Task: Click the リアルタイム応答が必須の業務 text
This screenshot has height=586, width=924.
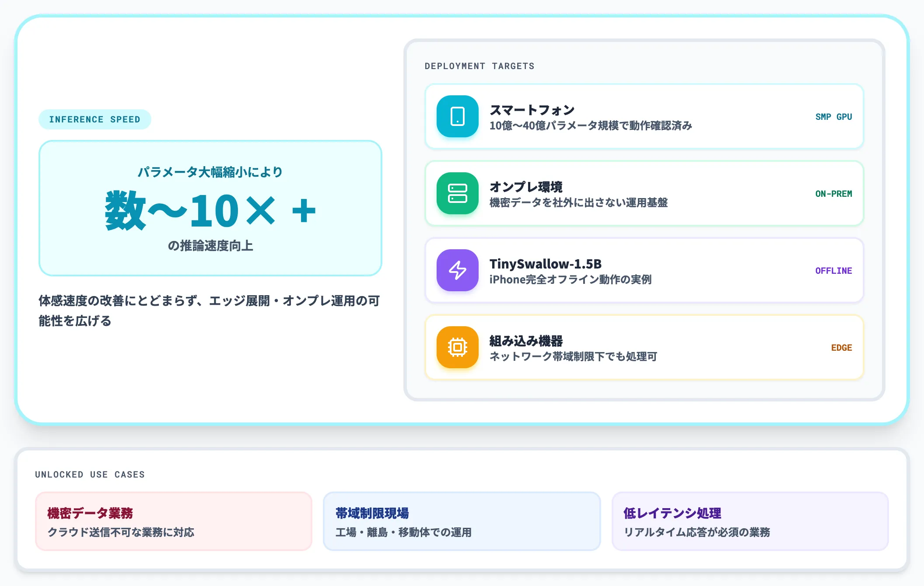Action: pos(696,533)
